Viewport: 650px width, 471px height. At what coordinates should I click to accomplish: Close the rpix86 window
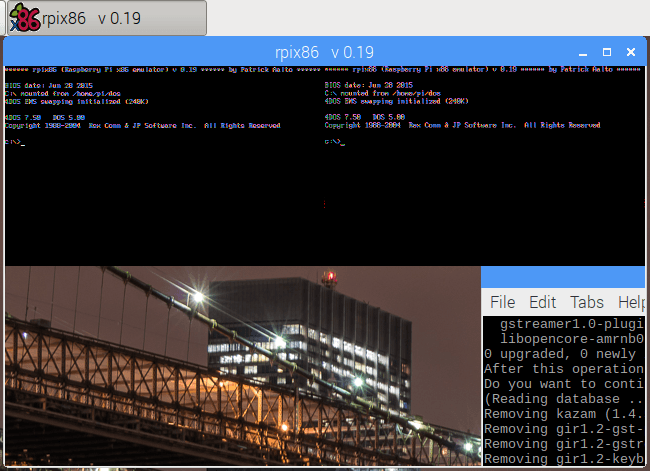631,52
